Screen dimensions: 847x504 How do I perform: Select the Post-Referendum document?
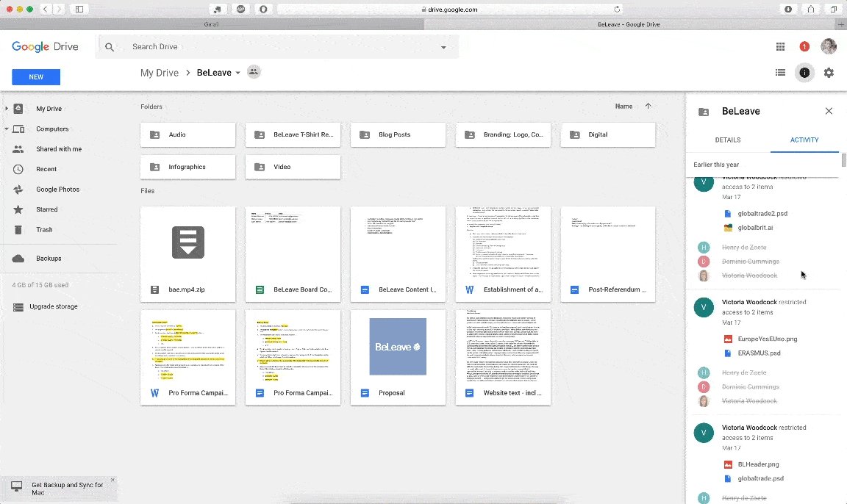(x=608, y=254)
